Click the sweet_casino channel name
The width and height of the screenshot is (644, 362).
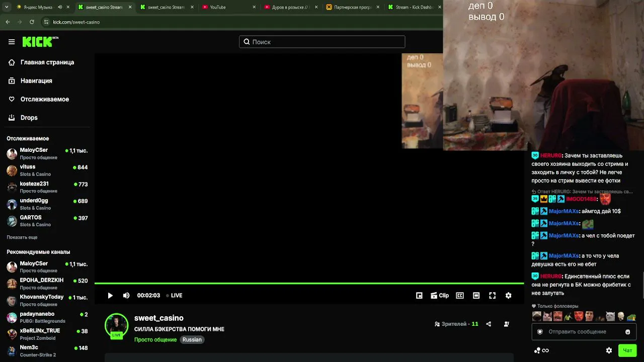pos(159,318)
